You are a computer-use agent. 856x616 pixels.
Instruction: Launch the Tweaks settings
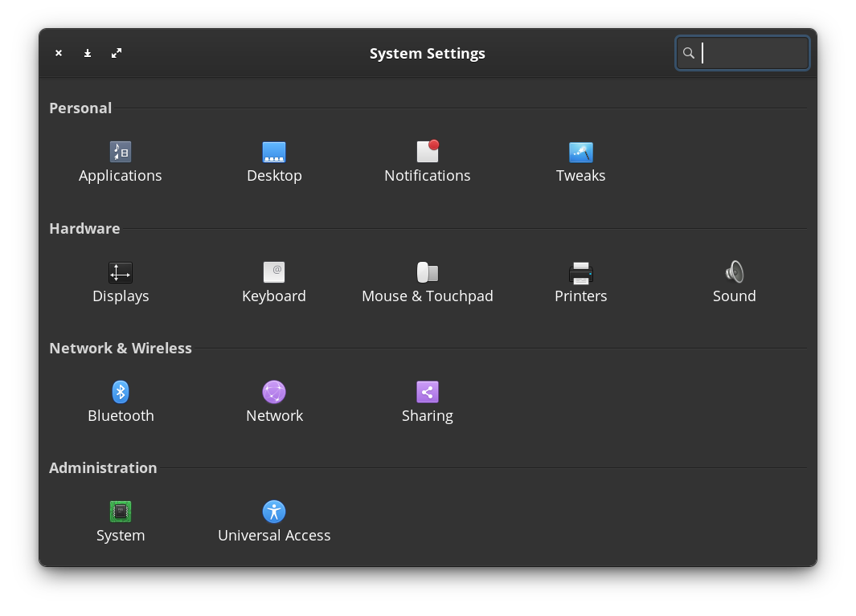click(x=580, y=153)
